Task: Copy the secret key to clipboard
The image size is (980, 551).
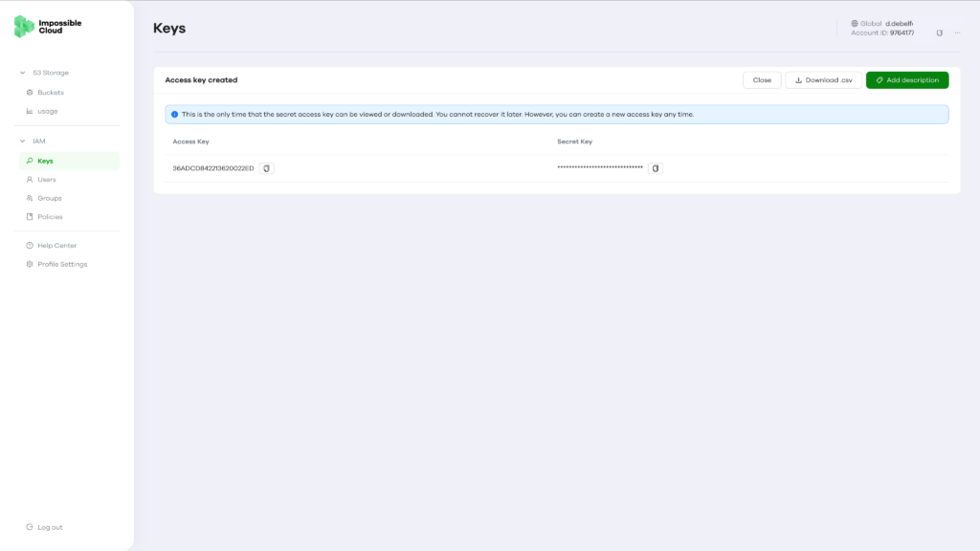Action: (655, 168)
